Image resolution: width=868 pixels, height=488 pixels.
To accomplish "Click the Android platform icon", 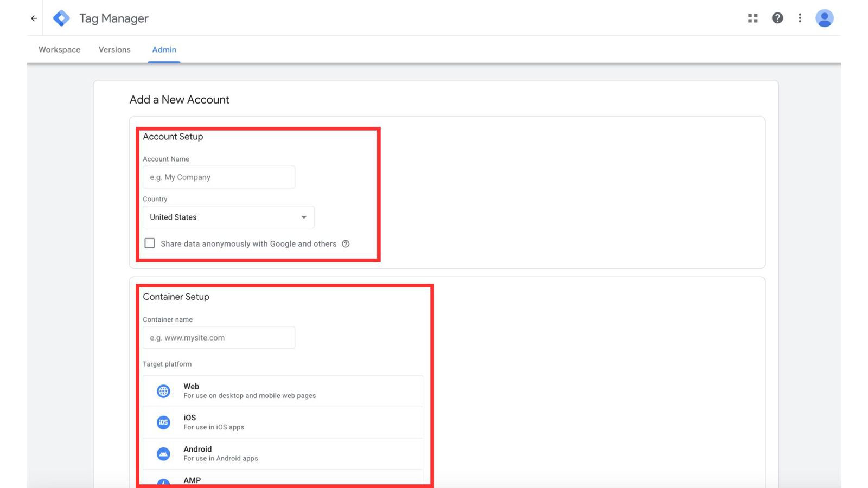I will (x=163, y=454).
